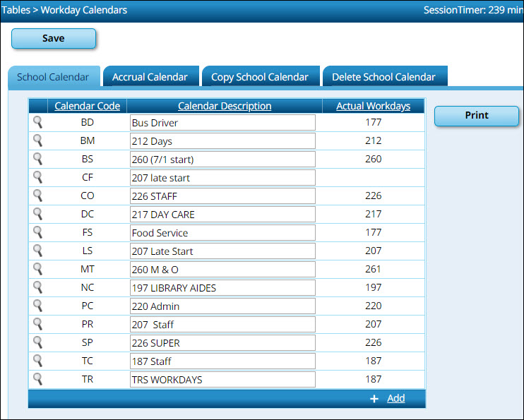Viewport: 524px width, 420px height.
Task: Go to Delete School Calendar tab
Action: point(384,77)
